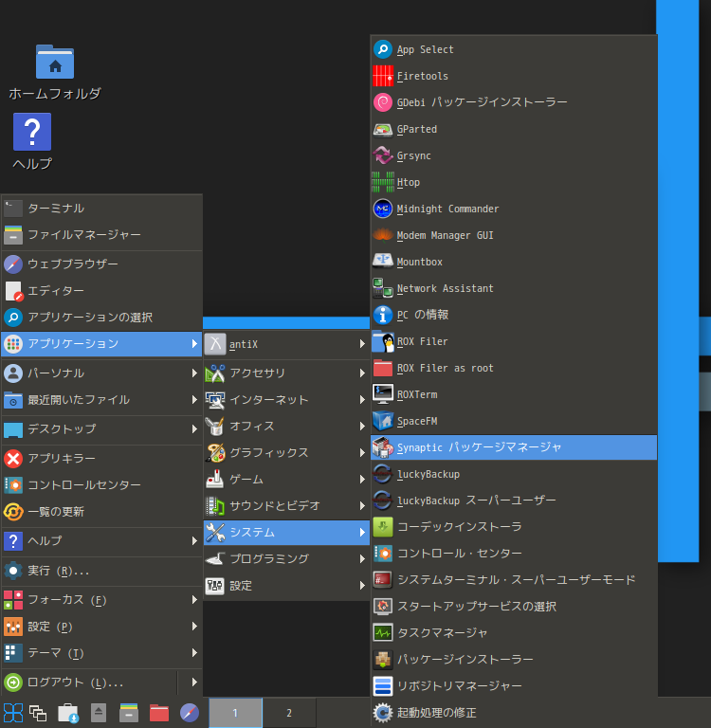Open PC の情報 info icon
711x728 pixels.
(383, 315)
